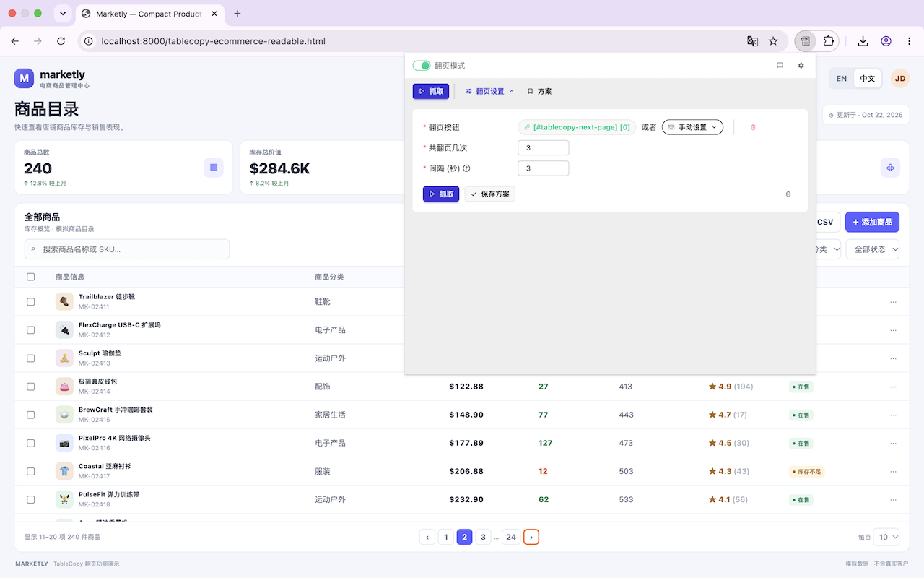The height and width of the screenshot is (578, 924).
Task: Reload the page
Action: [x=61, y=41]
